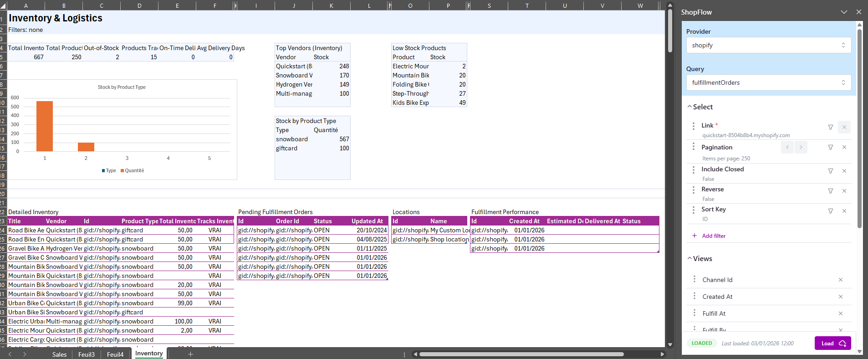Grab the drag handle beside Reverse

(x=694, y=190)
